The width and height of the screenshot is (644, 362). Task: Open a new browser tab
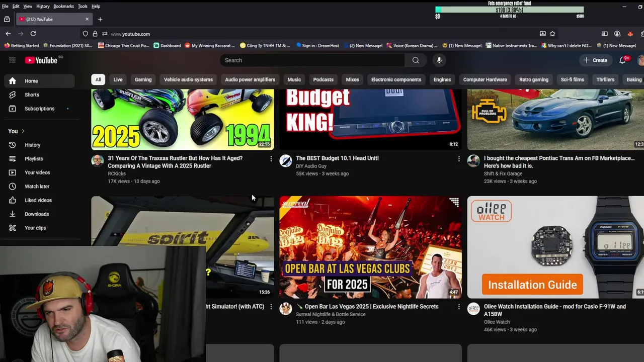pyautogui.click(x=100, y=19)
